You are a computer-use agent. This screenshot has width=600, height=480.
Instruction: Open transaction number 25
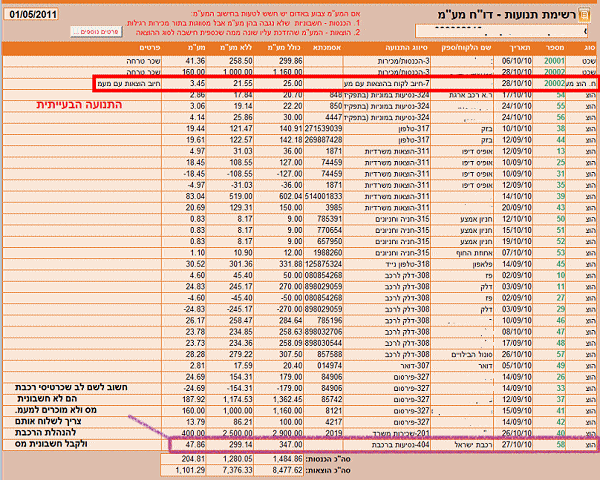tap(561, 162)
